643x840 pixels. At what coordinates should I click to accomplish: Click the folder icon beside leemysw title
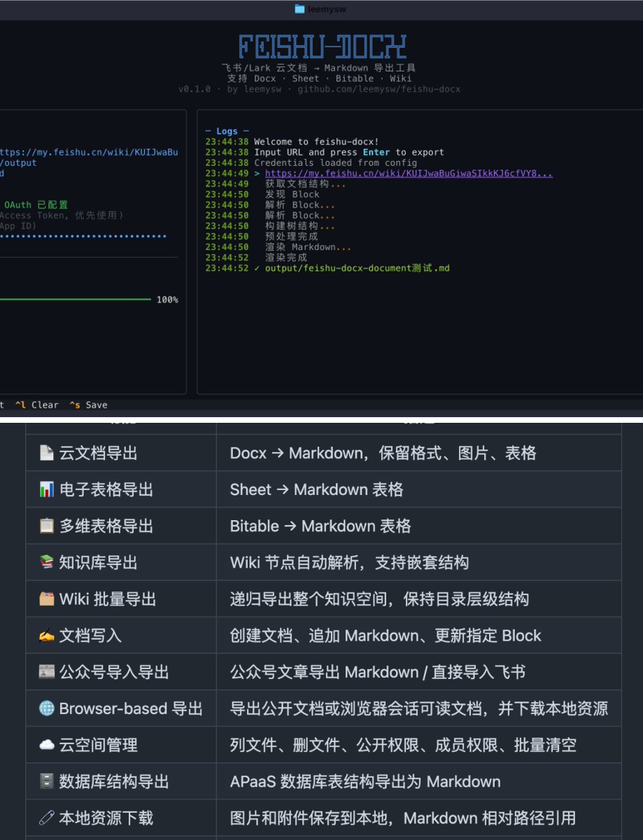coord(299,9)
